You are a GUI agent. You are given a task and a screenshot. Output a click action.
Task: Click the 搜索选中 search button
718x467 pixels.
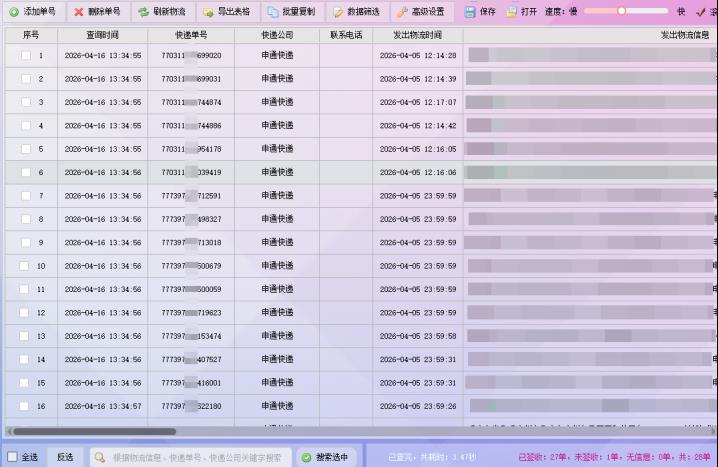point(326,457)
